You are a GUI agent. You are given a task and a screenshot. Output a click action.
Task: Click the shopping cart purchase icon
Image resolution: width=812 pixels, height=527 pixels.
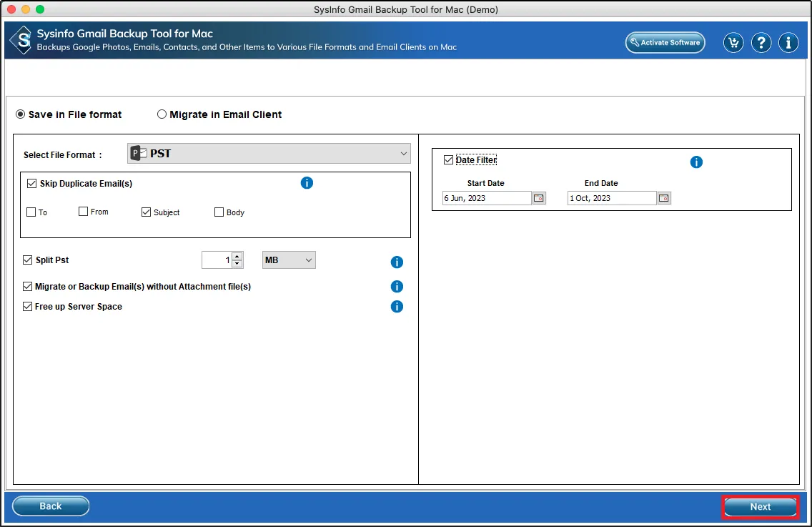(733, 43)
